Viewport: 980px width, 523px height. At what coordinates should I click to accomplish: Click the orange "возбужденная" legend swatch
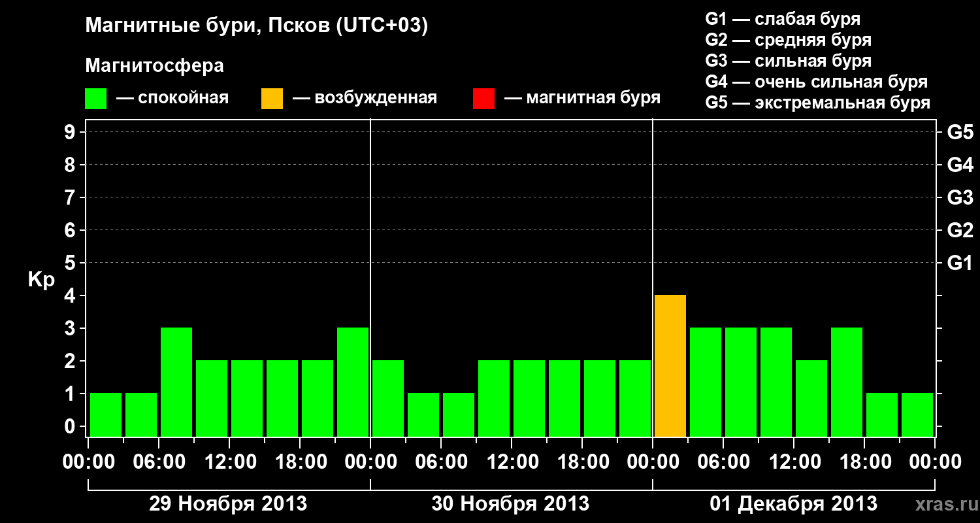(x=272, y=99)
